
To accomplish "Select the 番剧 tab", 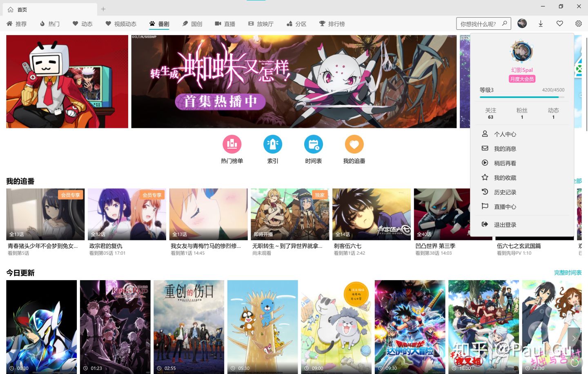I will click(159, 24).
